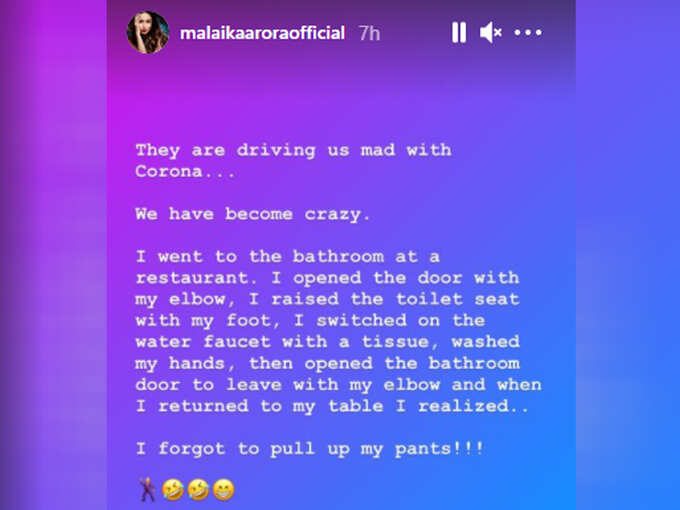Image resolution: width=680 pixels, height=510 pixels.
Task: Open the three-dot more options menu
Action: (x=528, y=33)
